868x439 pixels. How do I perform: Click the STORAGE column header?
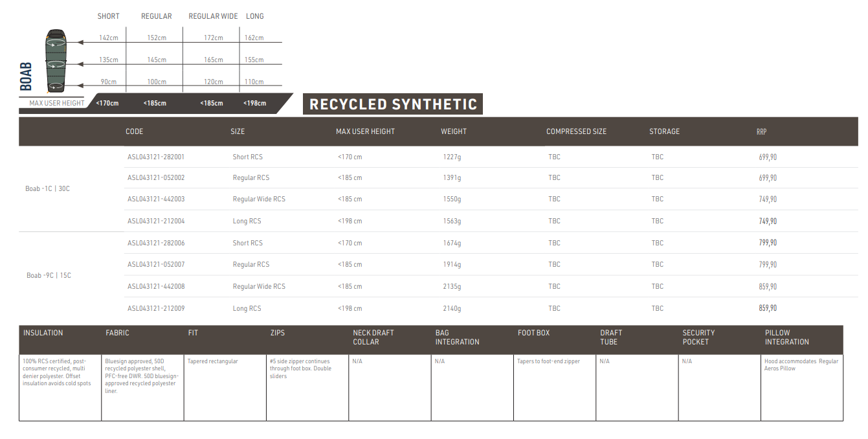point(665,131)
